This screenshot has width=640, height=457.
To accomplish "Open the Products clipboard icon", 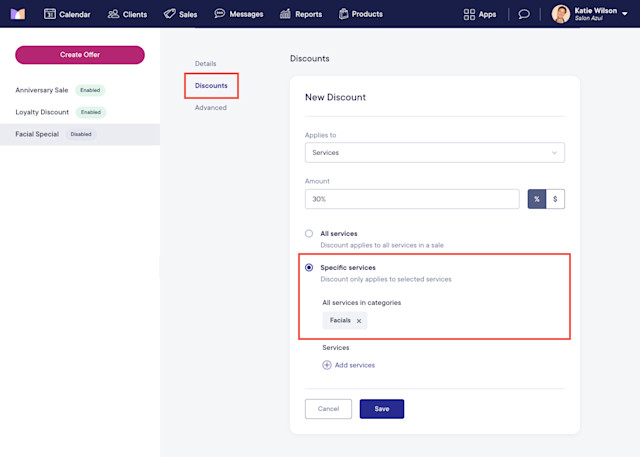I will point(343,14).
